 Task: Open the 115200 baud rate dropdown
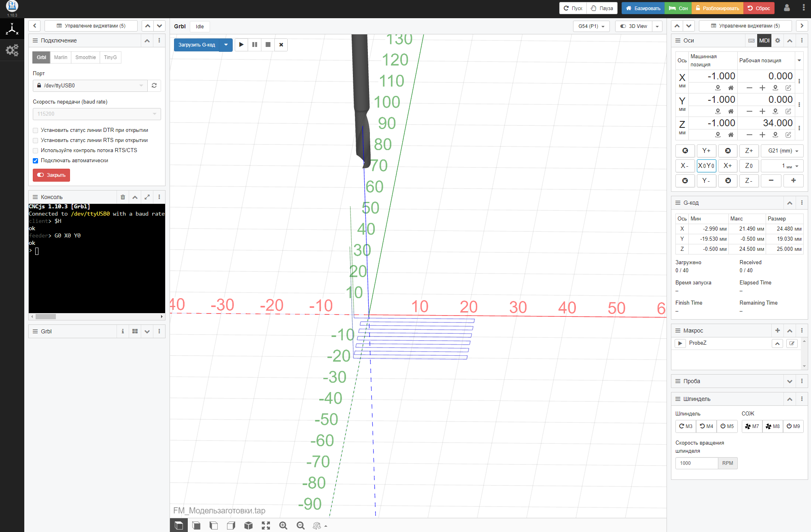(x=97, y=114)
